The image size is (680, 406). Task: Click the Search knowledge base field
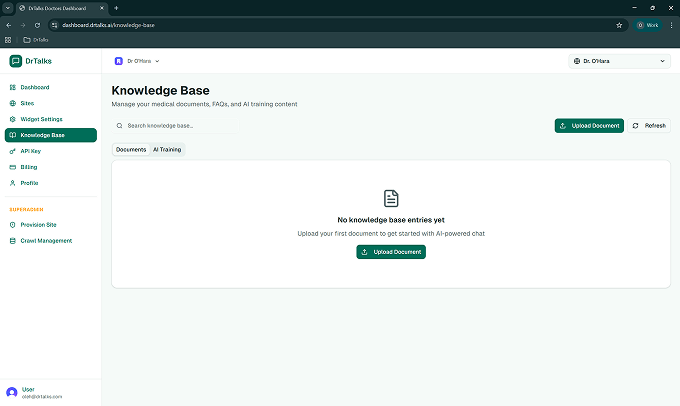point(175,126)
